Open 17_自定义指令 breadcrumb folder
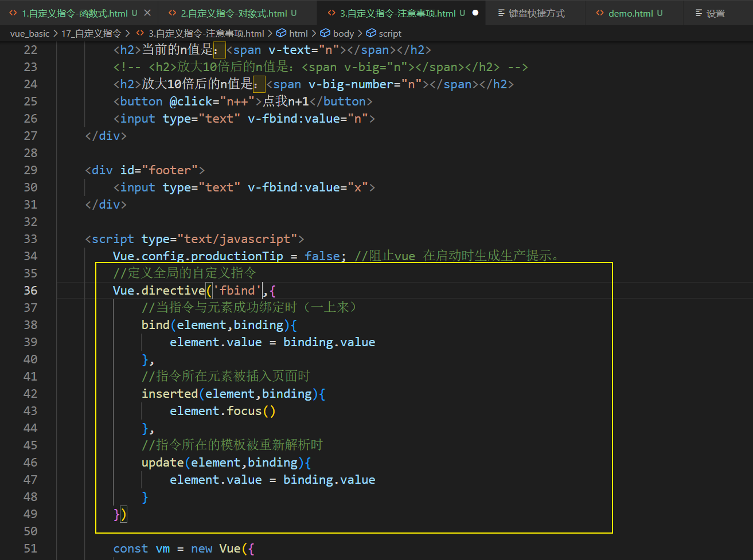 pos(91,33)
